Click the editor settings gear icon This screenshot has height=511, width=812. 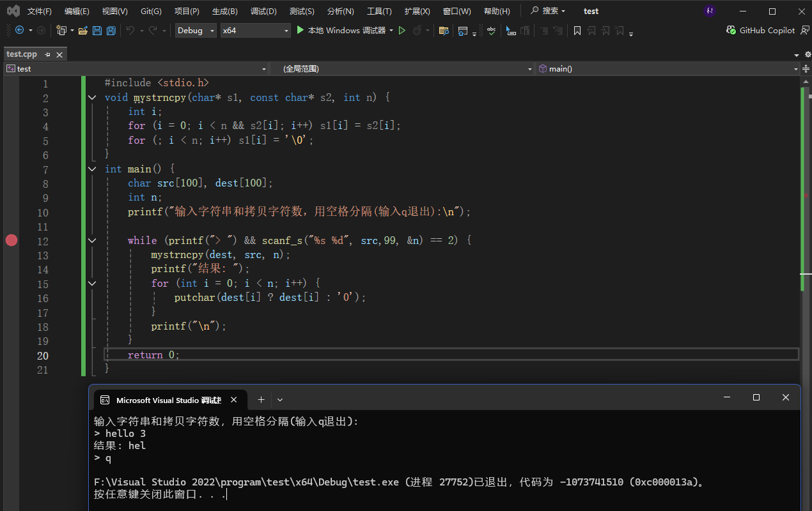808,55
